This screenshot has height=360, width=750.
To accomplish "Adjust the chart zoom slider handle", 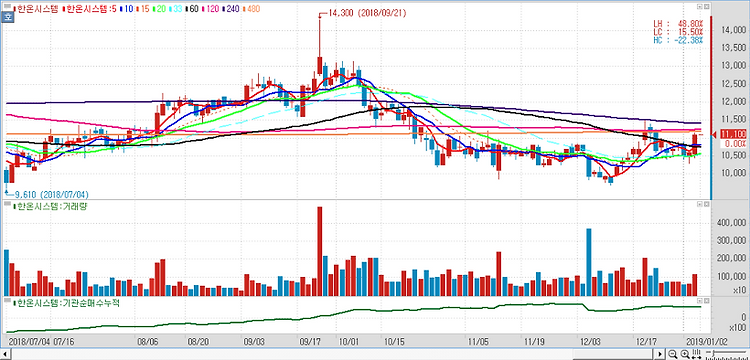I will tap(713, 353).
